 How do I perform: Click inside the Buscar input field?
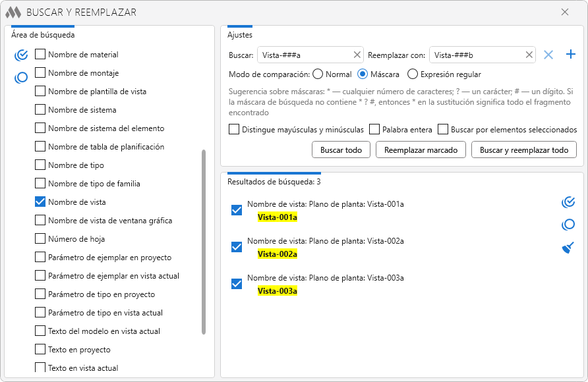point(303,55)
